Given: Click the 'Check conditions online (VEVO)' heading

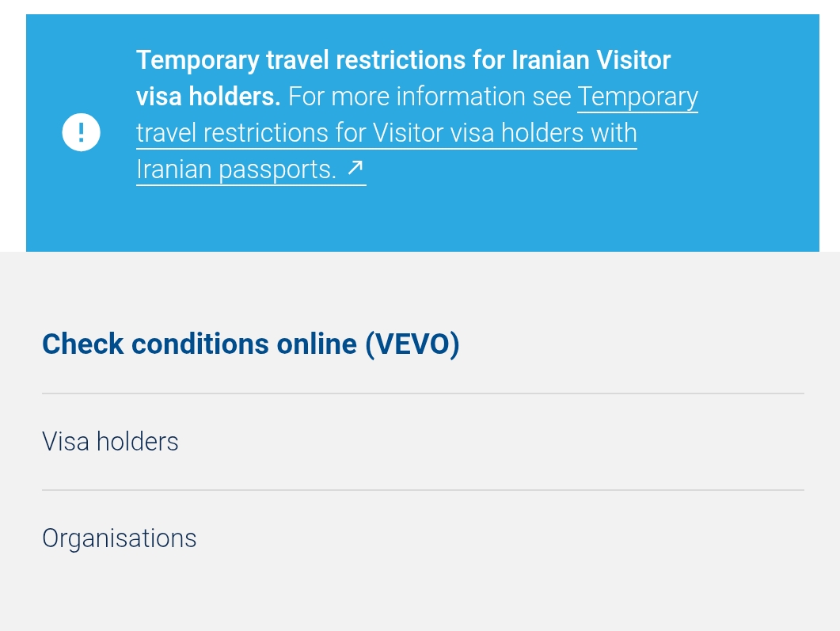Looking at the screenshot, I should click(x=250, y=344).
